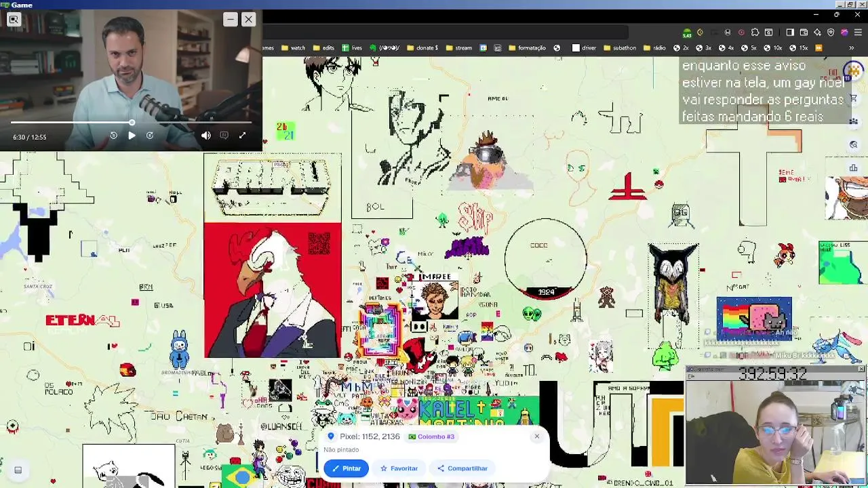Click the green-yellow KALEL pixel banner
This screenshot has width=868, height=488.
479,411
